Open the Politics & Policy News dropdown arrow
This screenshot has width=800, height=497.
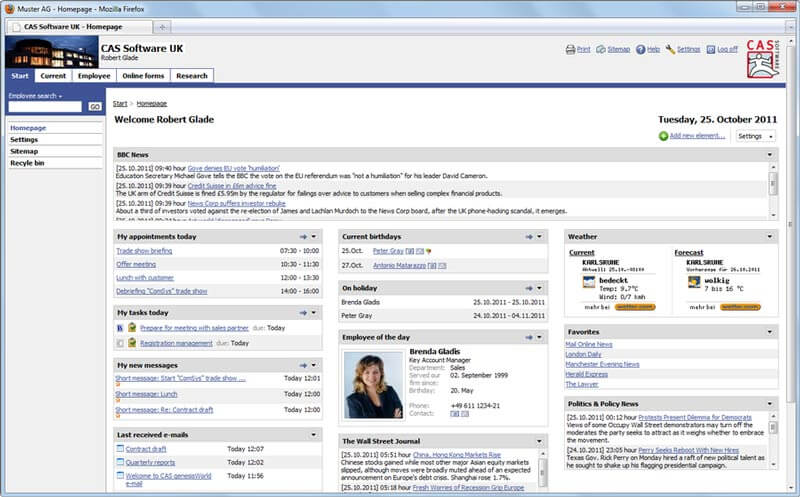tap(770, 404)
